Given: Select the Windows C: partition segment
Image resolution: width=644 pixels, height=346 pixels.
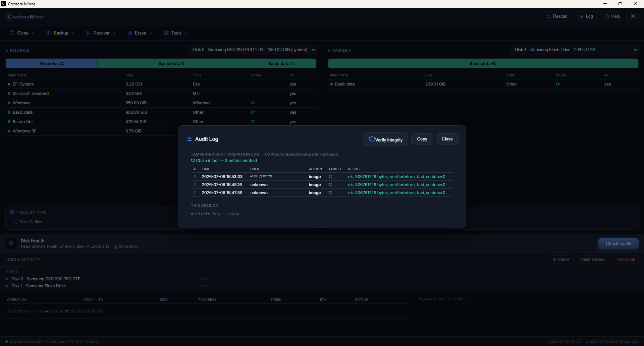Looking at the screenshot, I should pos(52,63).
